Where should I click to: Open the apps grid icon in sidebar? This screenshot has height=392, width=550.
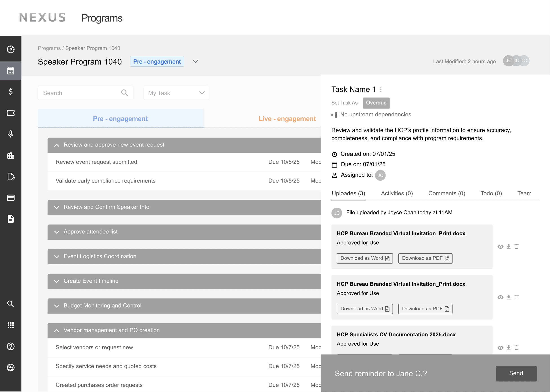click(x=11, y=325)
